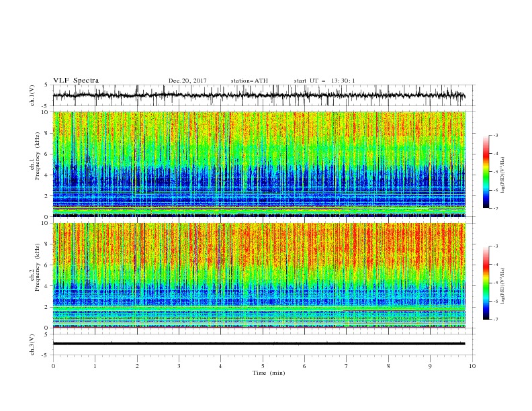Click the ch.3(V) waveform axis label
Screen dimensions: 532x411
(x=32, y=345)
